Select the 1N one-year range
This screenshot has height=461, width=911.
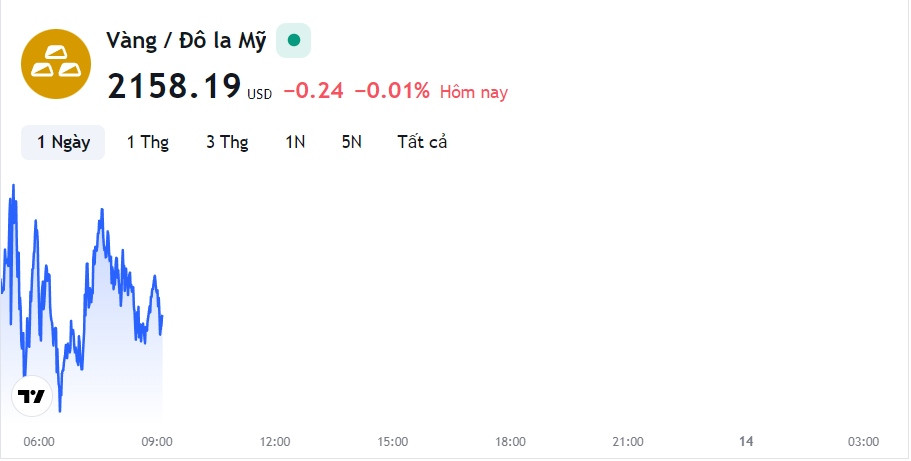point(295,142)
